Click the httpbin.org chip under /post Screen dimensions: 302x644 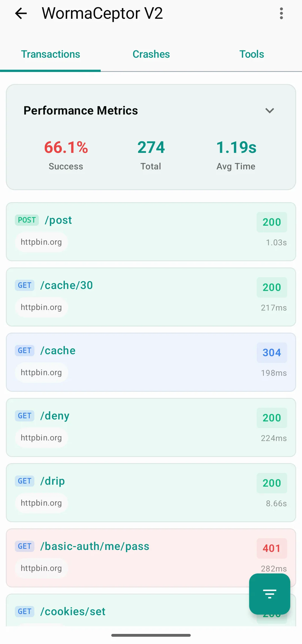point(41,242)
